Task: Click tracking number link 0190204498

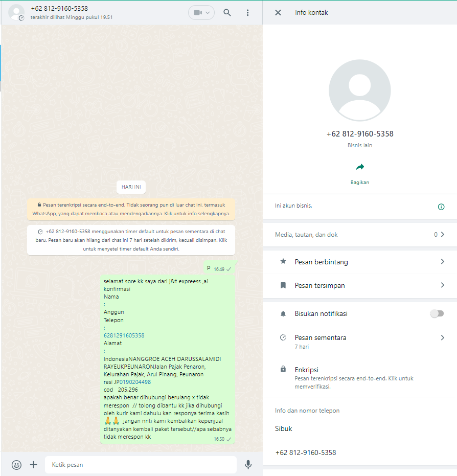Action: [135, 382]
